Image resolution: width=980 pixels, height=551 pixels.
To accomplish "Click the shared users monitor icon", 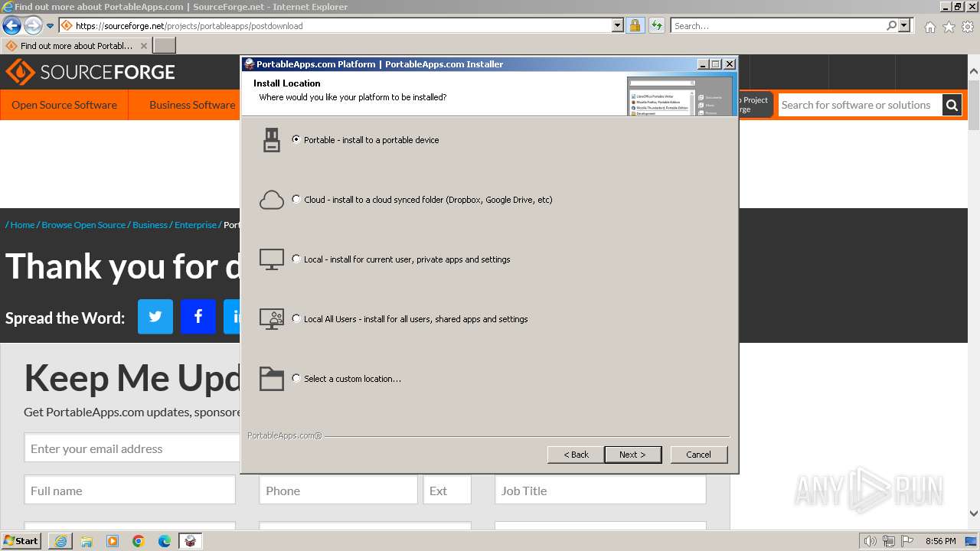I will (x=272, y=319).
